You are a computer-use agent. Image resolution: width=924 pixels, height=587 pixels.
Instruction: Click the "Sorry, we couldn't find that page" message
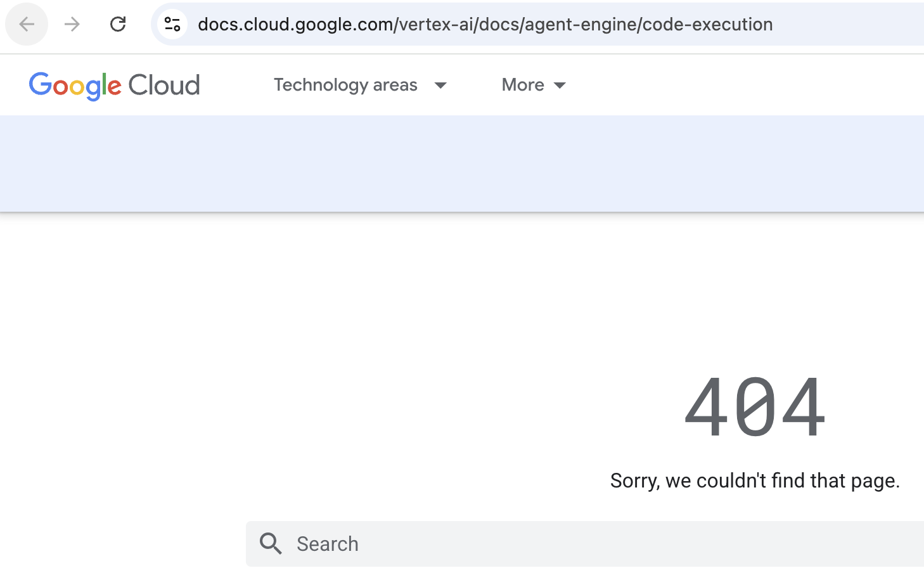coord(755,481)
